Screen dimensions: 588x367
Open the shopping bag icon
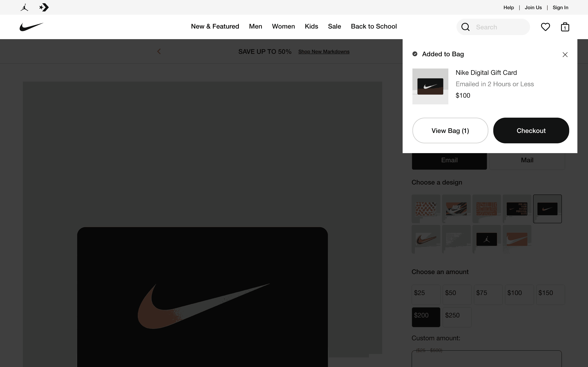tap(565, 27)
